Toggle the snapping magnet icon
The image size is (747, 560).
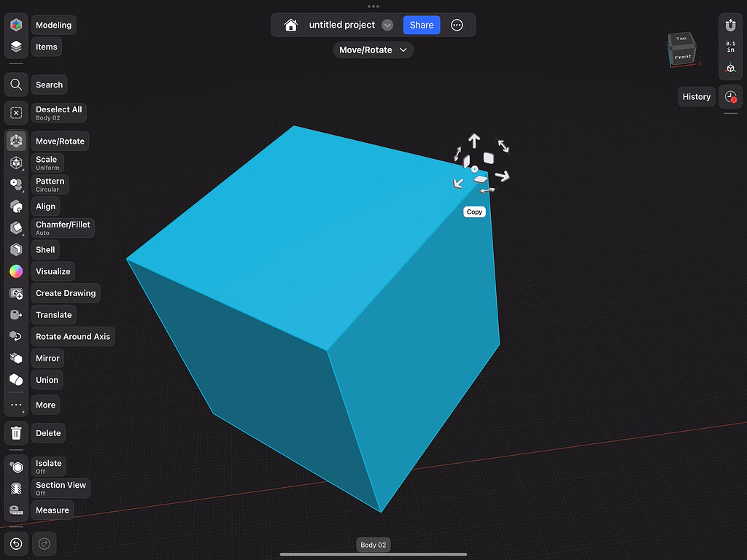(x=730, y=24)
